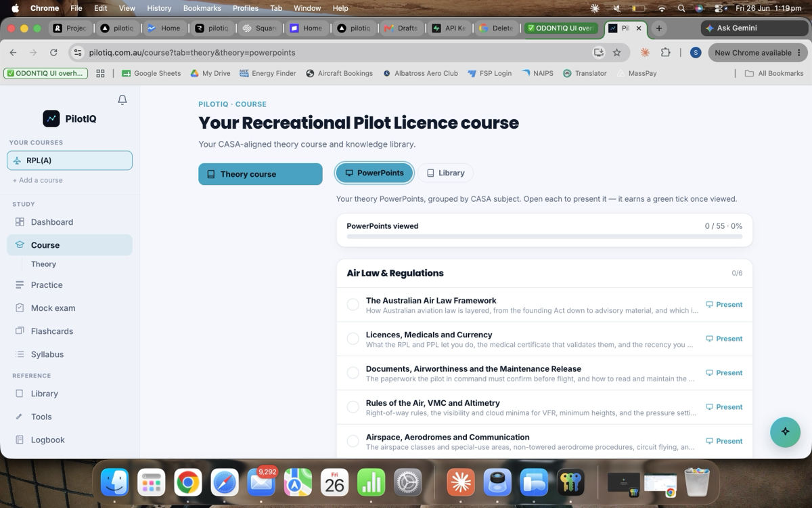Mark Rules of the Air circle
812x508 pixels.
(353, 407)
